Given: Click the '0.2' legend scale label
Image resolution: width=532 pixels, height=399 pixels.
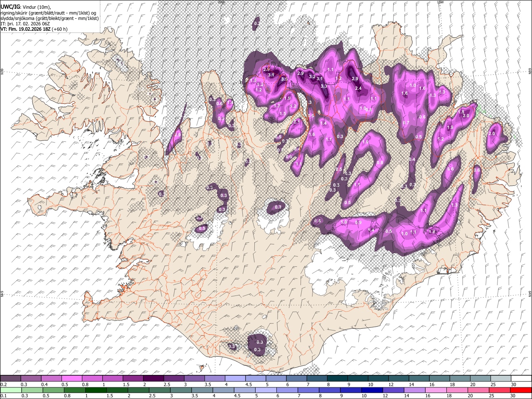Looking at the screenshot, I should click(x=3, y=384).
